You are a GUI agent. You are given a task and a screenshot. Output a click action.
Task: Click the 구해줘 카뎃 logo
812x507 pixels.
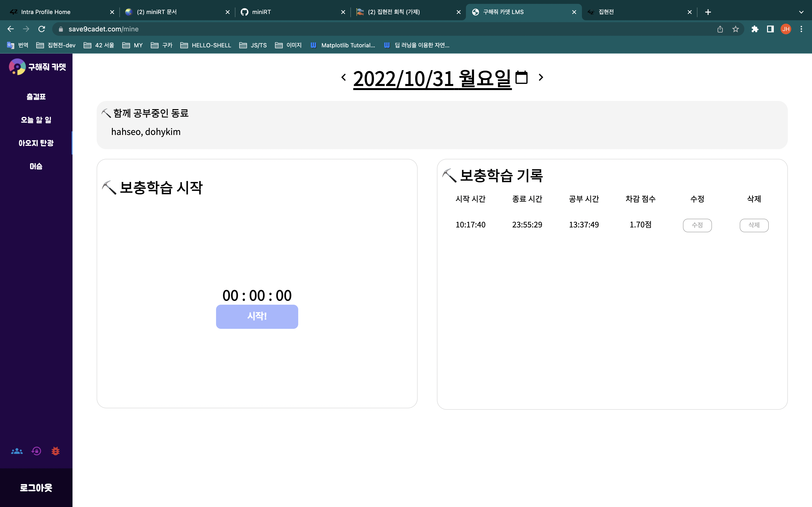click(x=37, y=67)
